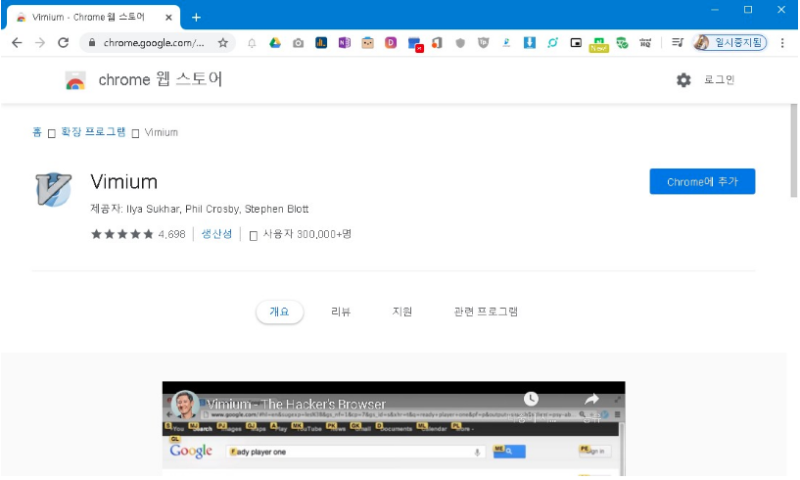Click the Chrome에 추가 button
Image resolution: width=800 pixels, height=480 pixels.
pos(702,182)
